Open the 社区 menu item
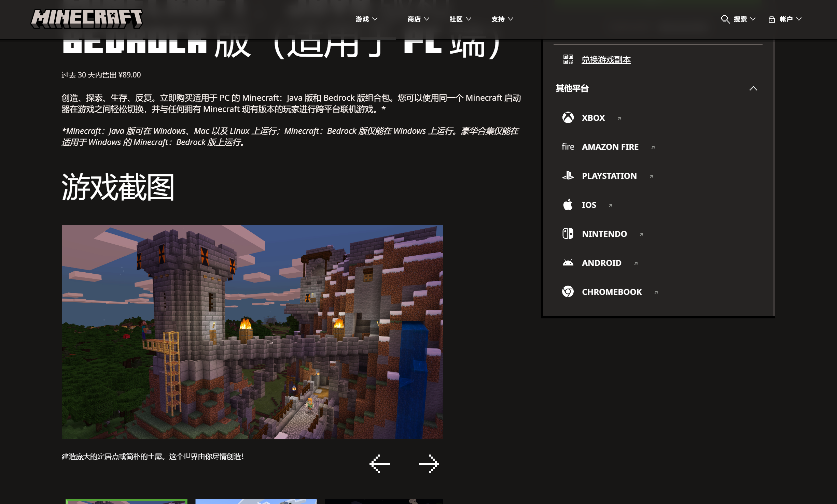The height and width of the screenshot is (504, 837). (x=460, y=19)
